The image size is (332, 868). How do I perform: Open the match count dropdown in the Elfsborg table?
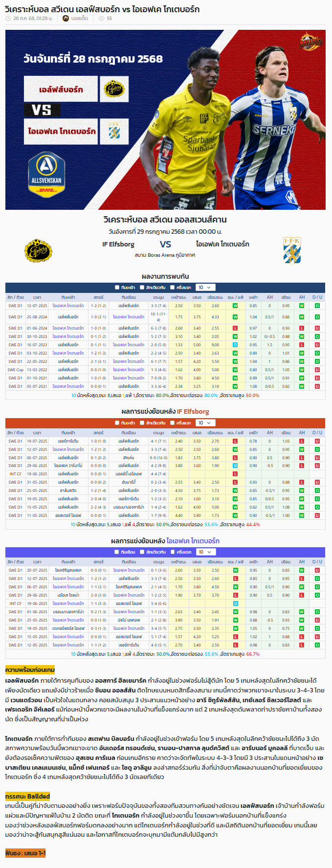click(x=205, y=423)
